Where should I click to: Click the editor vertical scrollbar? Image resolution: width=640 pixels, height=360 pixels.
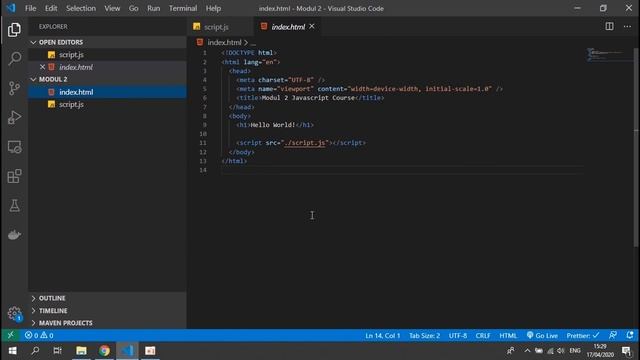636,147
